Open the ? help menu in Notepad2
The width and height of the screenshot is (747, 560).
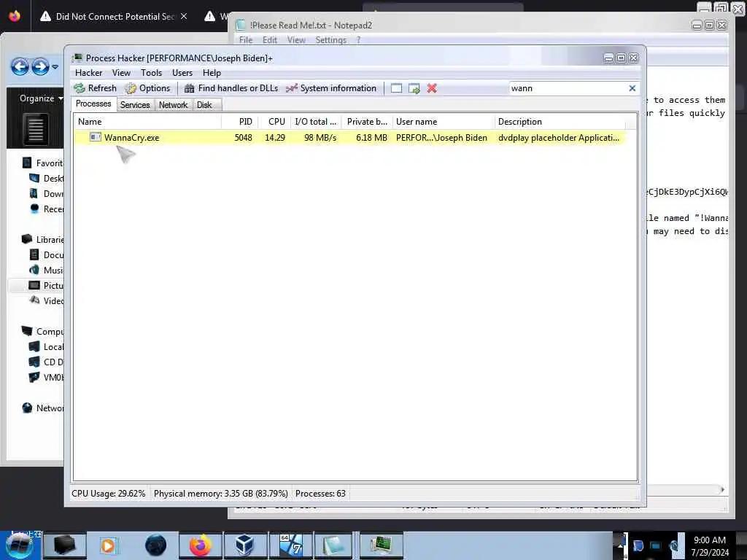(x=358, y=40)
